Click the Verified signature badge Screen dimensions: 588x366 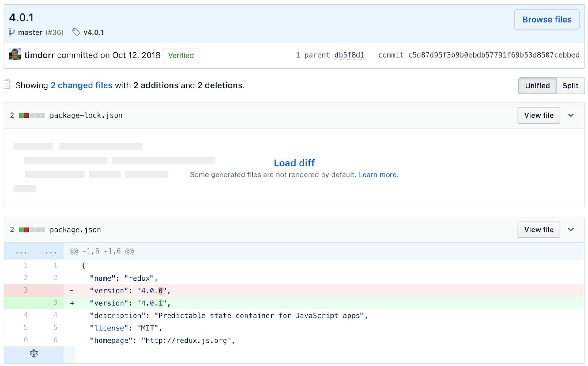[x=181, y=55]
